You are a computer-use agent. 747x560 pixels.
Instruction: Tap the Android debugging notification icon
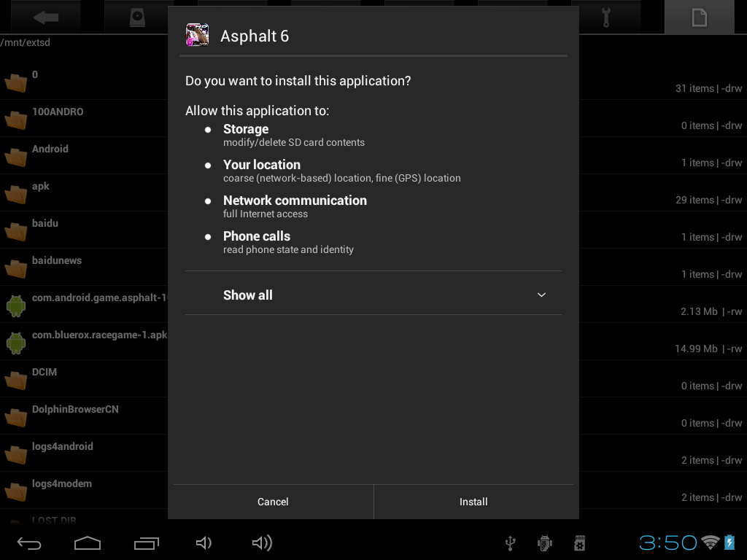(544, 542)
